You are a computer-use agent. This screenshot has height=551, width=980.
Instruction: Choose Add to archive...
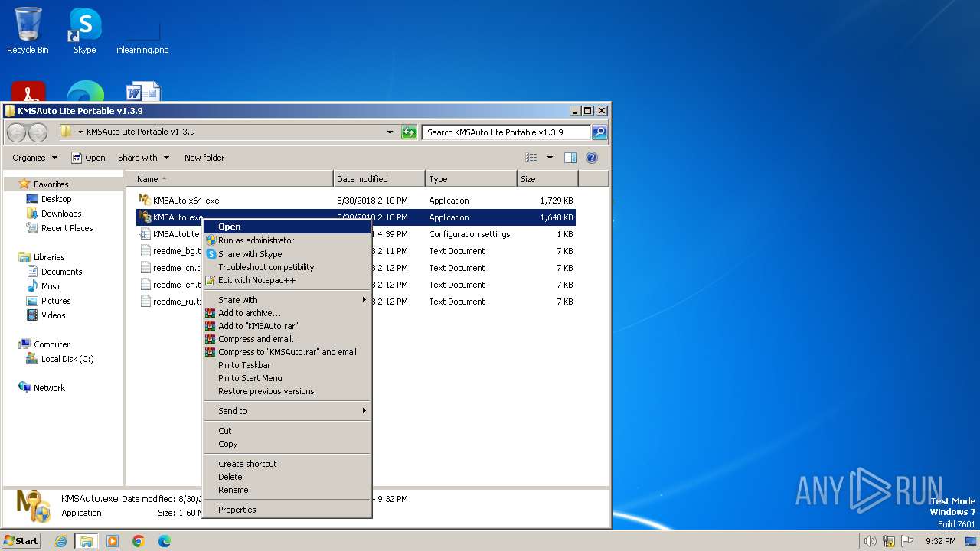[286, 313]
